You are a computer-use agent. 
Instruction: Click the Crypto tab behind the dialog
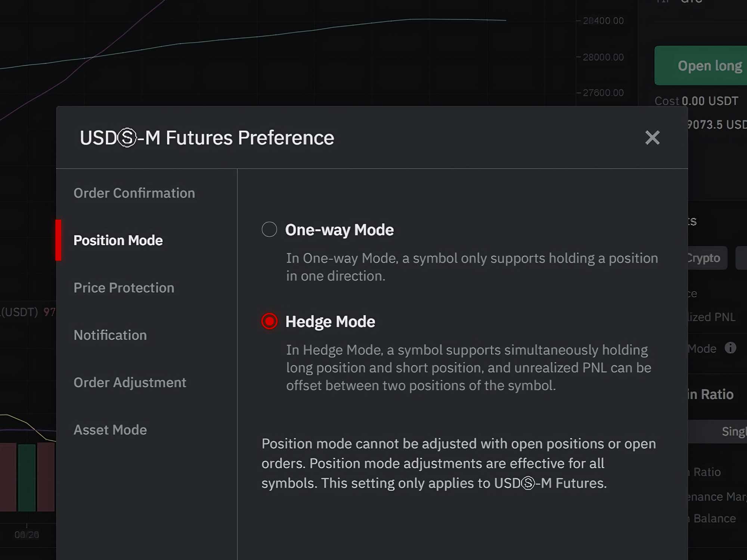[704, 258]
